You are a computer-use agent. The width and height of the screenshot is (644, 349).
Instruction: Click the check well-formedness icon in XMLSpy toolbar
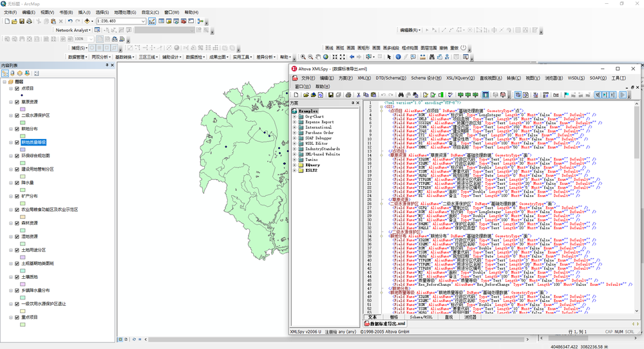point(426,95)
